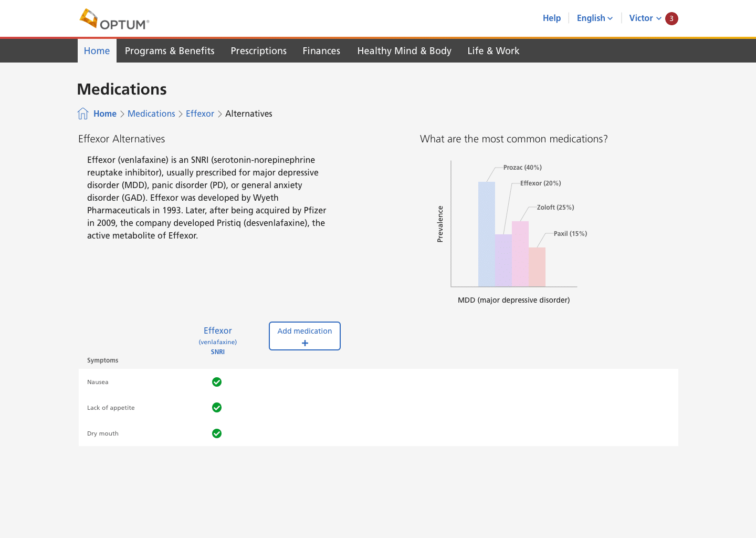Screen dimensions: 756x538
Task: Click the Effexor column header
Action: pos(217,330)
